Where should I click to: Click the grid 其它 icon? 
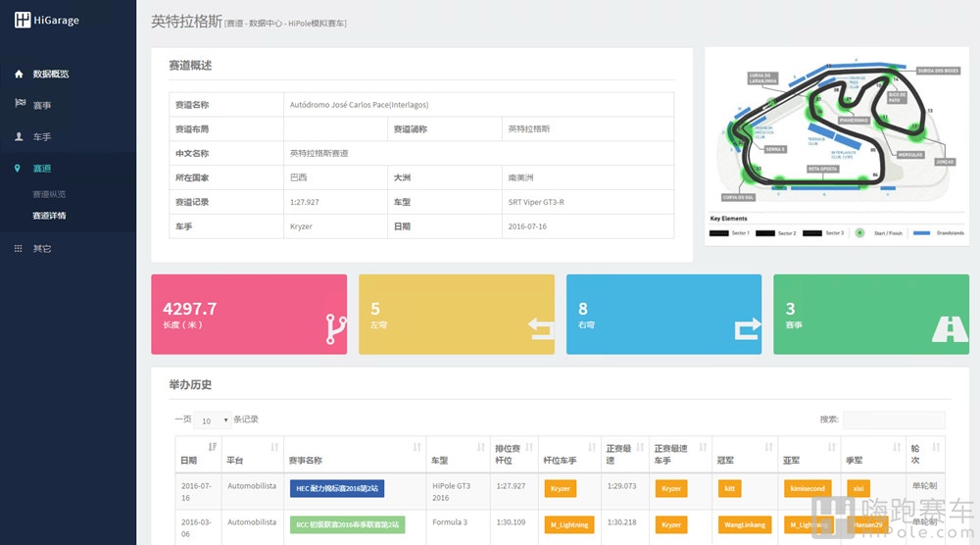(x=18, y=248)
